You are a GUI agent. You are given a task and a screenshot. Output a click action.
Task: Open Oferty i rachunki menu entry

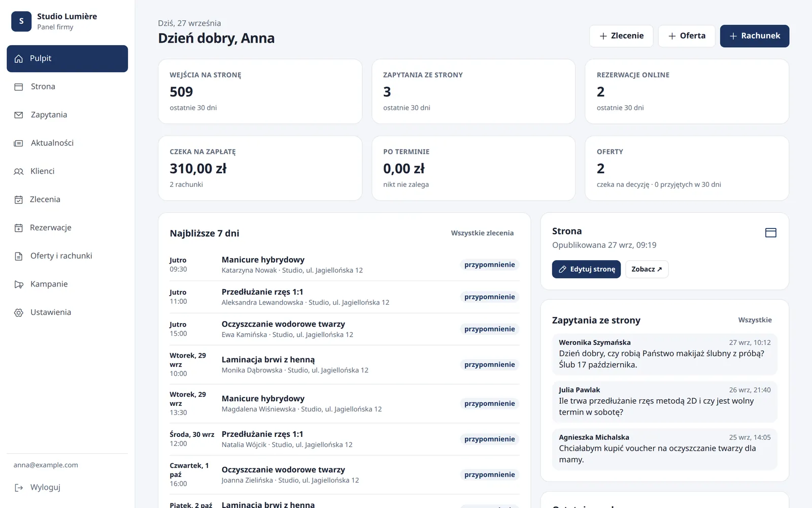pyautogui.click(x=67, y=256)
